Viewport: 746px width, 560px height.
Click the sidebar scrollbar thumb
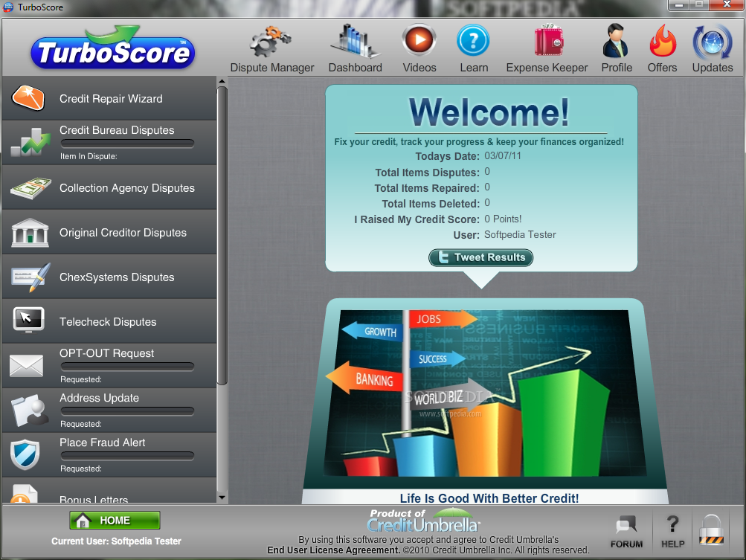[x=222, y=235]
